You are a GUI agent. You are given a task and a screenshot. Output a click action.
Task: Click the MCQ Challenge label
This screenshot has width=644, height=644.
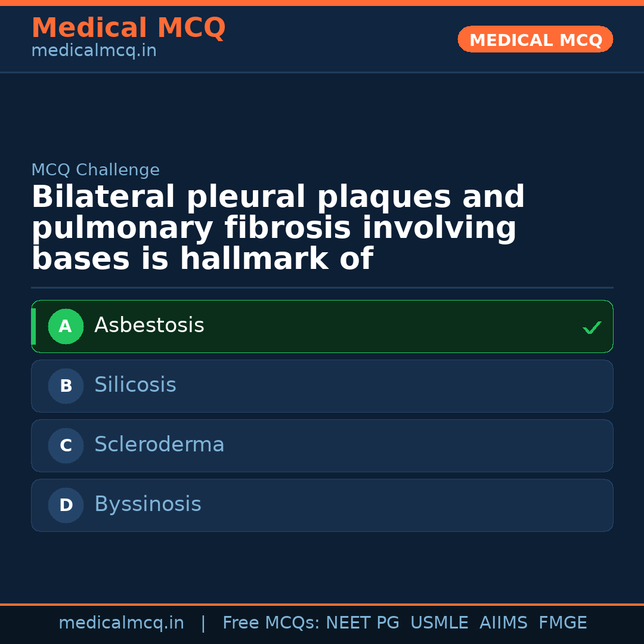tap(95, 170)
